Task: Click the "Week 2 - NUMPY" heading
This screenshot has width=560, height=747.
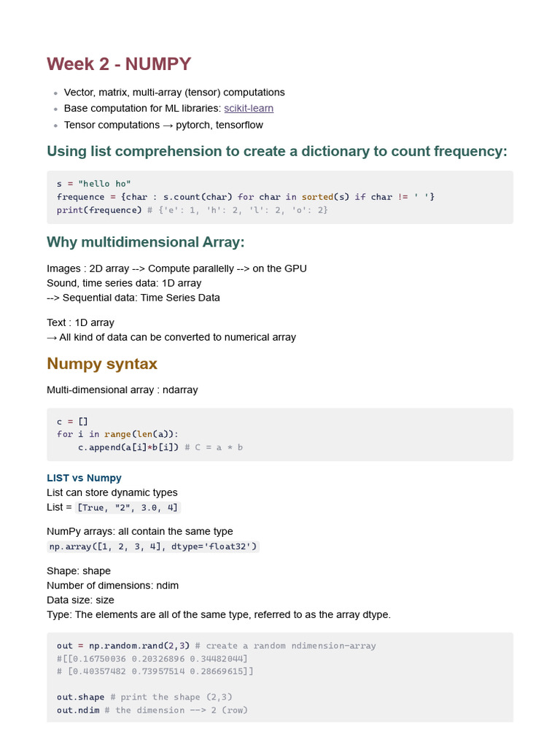Action: point(119,64)
